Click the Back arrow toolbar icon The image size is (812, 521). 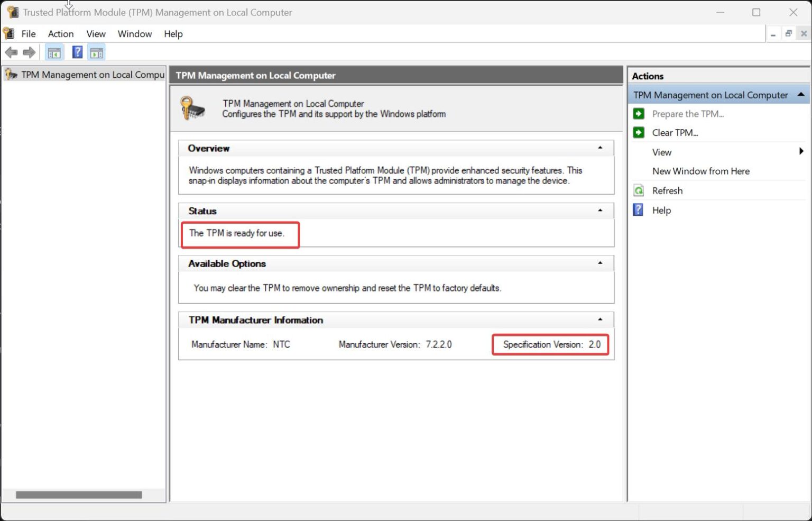pyautogui.click(x=11, y=52)
